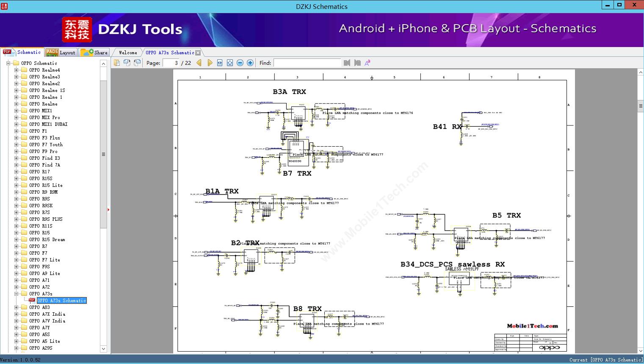Expand the OPPO R15 Lite folder

pos(16,185)
